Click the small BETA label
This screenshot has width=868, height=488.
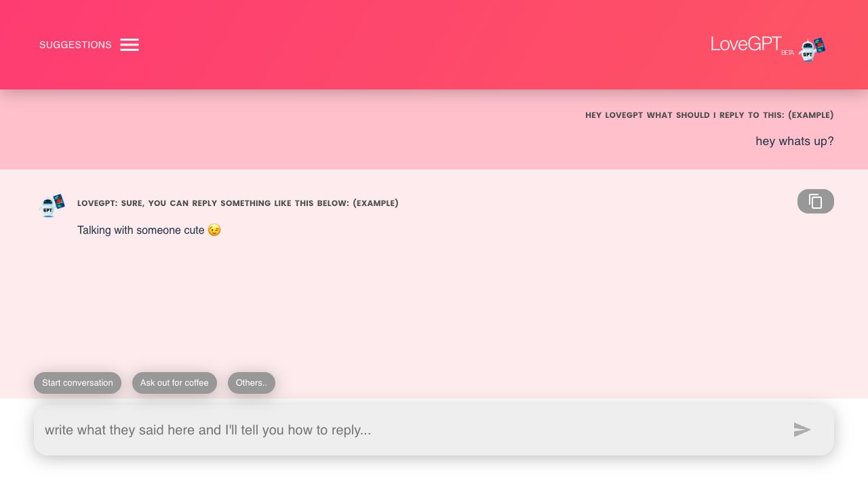click(x=787, y=53)
